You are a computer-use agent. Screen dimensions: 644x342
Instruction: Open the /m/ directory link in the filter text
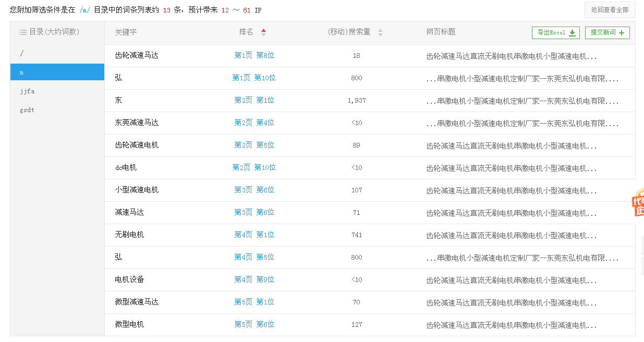pos(84,10)
